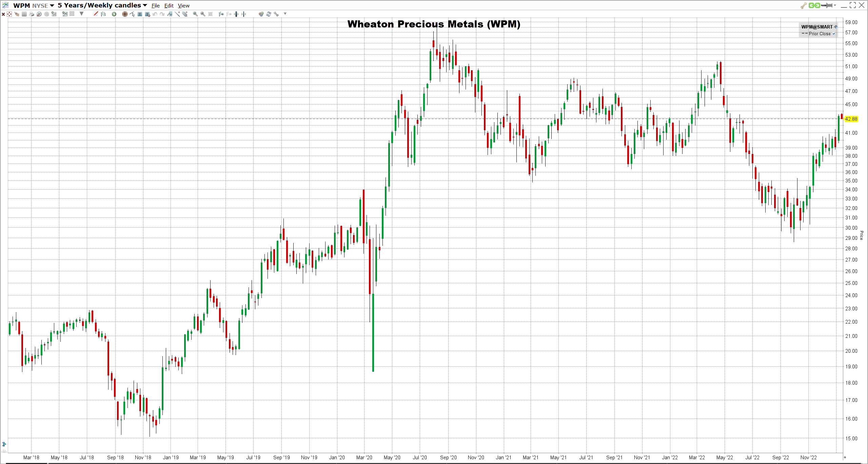Viewport: 868px width, 464px height.
Task: Click the redo arrow icon
Action: tap(162, 14)
